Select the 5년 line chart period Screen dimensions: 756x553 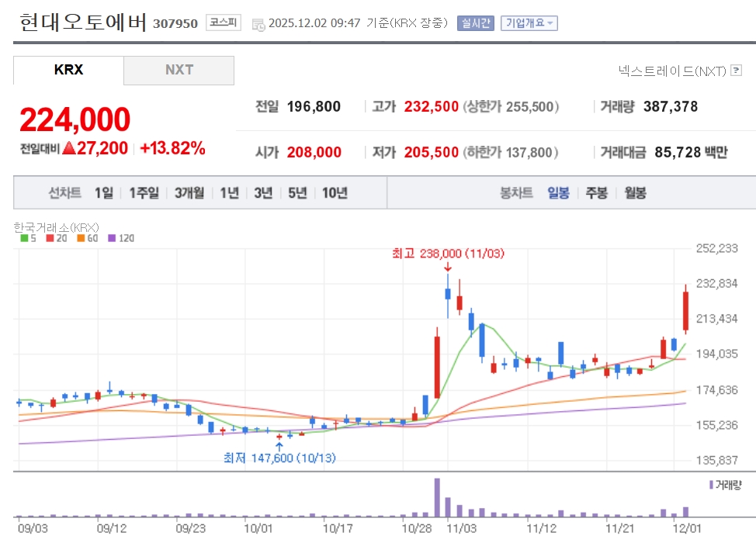coord(297,193)
